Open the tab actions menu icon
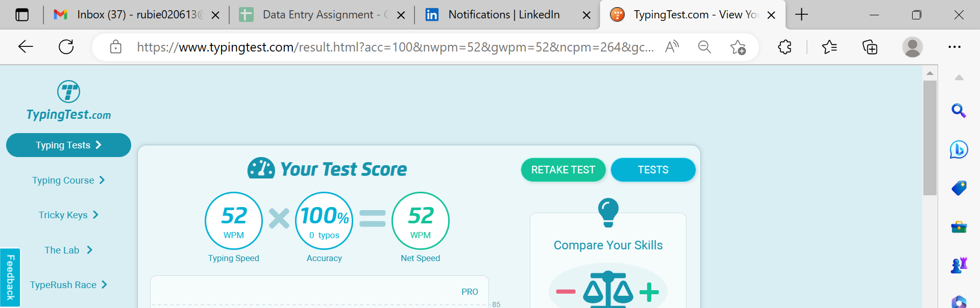 [22, 15]
